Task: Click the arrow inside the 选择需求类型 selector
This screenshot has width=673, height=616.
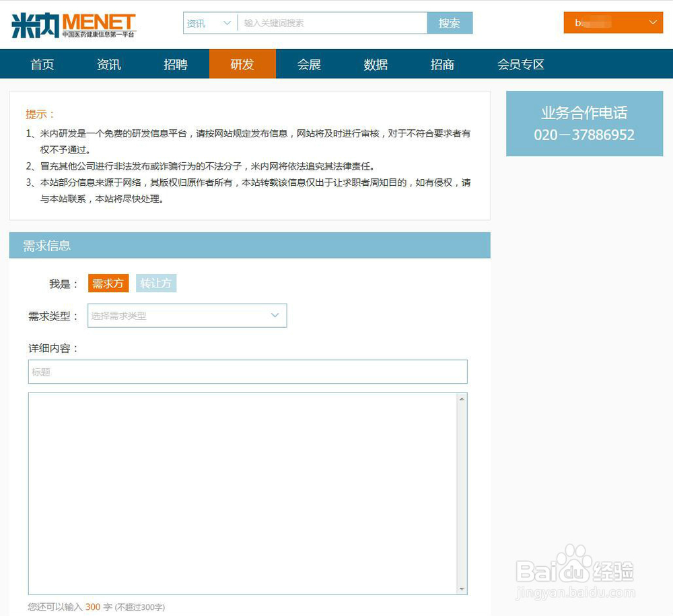Action: click(275, 315)
